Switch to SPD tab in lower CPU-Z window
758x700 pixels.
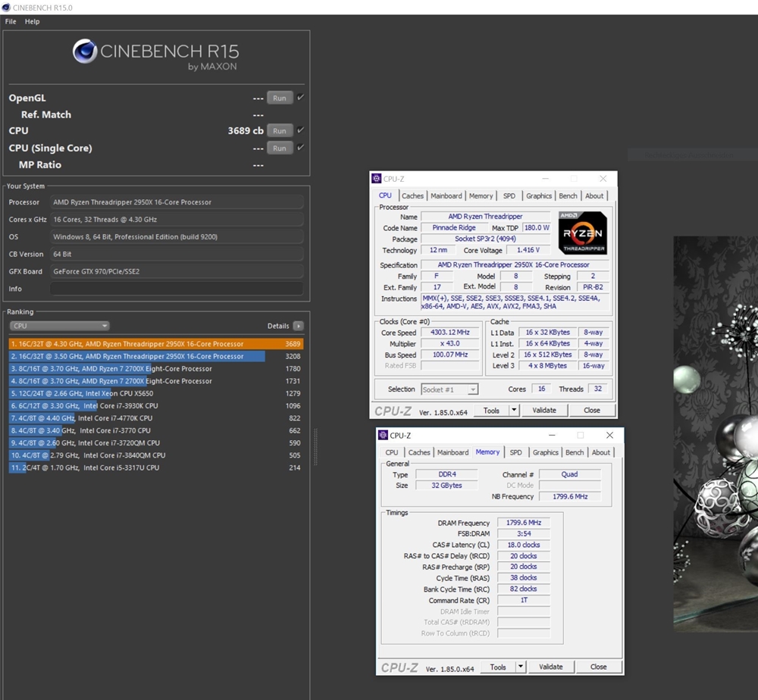(515, 453)
